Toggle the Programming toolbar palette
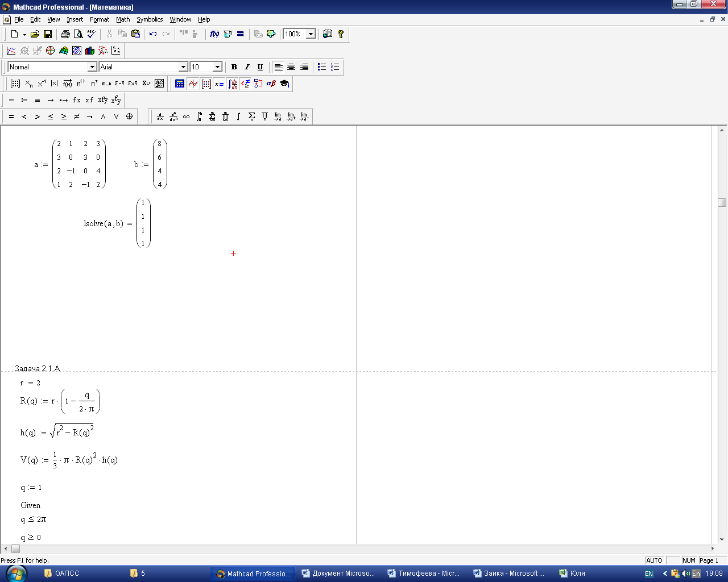The height and width of the screenshot is (582, 728). click(x=258, y=84)
